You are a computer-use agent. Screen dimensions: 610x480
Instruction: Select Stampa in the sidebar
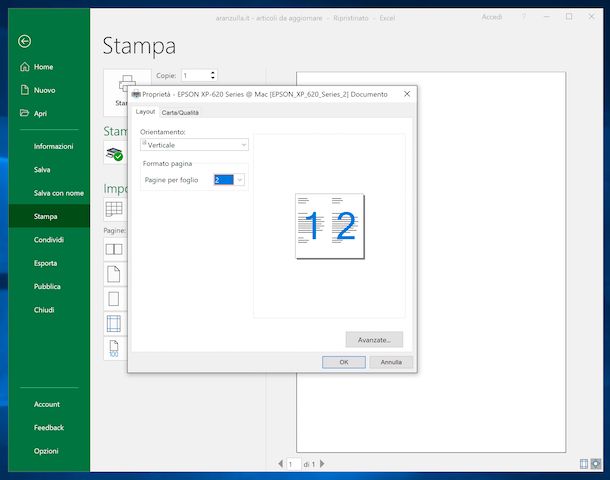click(49, 216)
